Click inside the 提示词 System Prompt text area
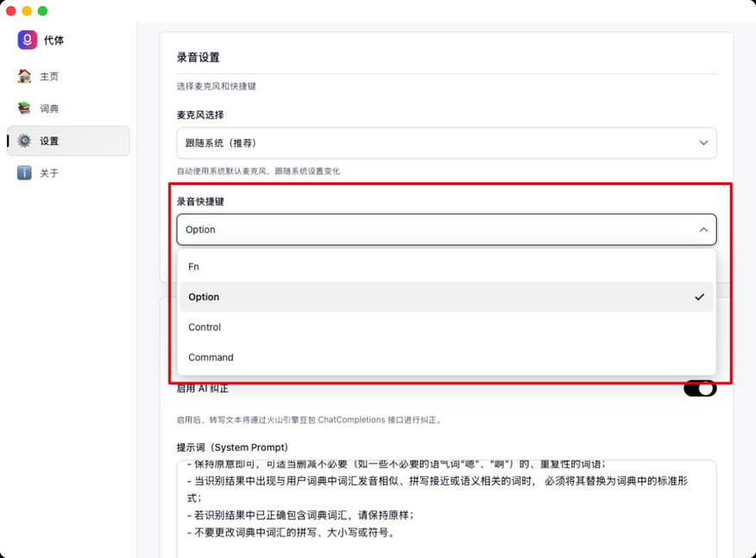The width and height of the screenshot is (756, 558). click(x=446, y=510)
